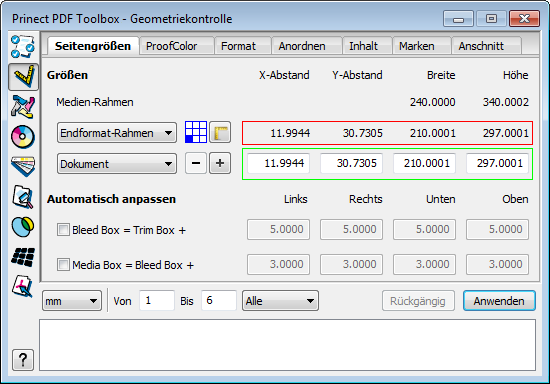Click the question mark help button
Viewport: 550px width, 384px height.
pos(23,360)
